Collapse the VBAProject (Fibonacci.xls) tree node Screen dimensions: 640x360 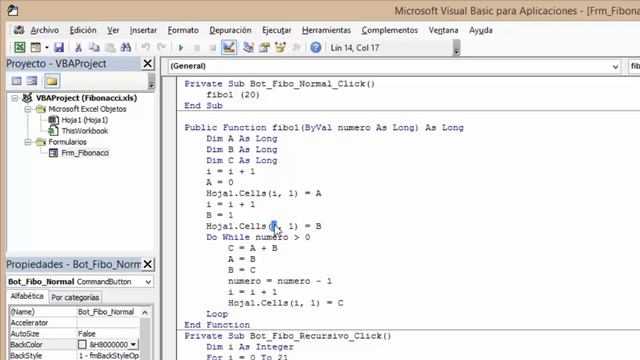15,98
